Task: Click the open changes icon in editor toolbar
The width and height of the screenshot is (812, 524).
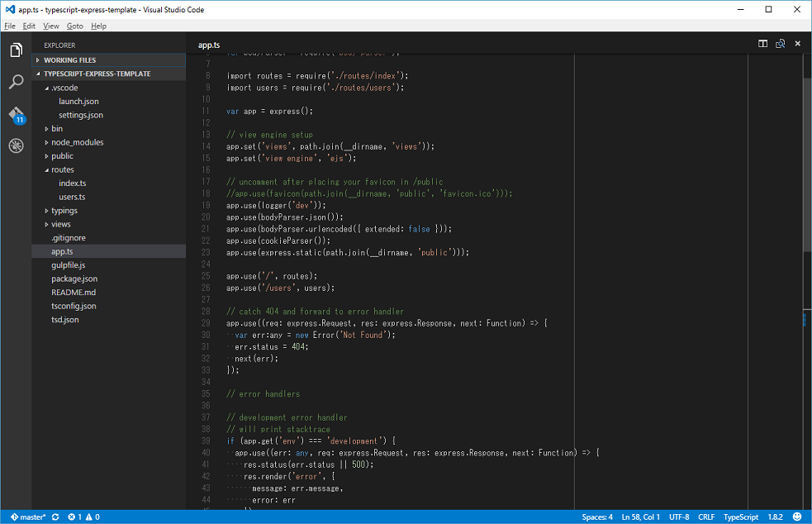Action: coord(780,44)
